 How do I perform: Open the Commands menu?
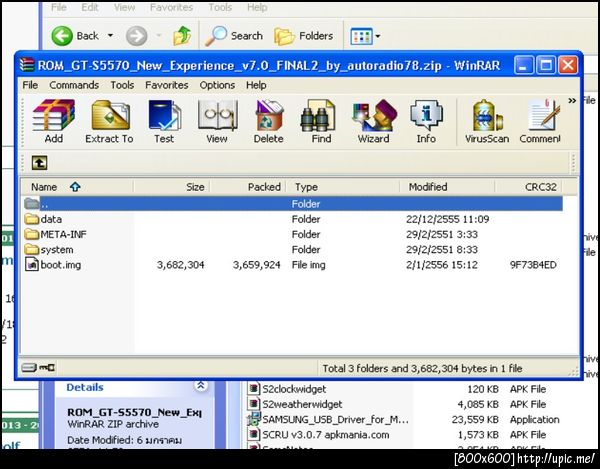pos(74,85)
